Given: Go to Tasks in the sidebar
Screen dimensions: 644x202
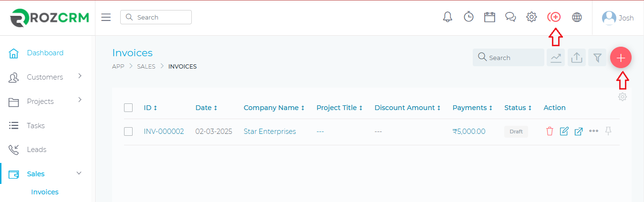Looking at the screenshot, I should (x=35, y=126).
